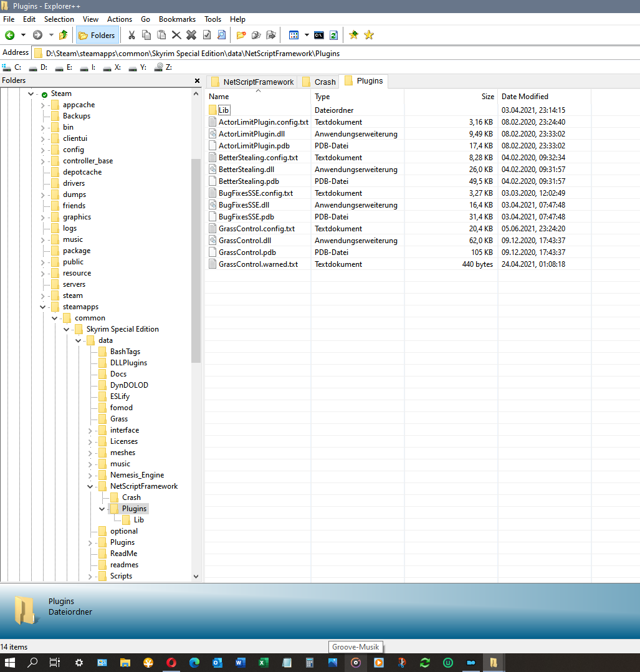Click the Paste toolbar icon
Screen dimensions: 640x672
[x=161, y=36]
